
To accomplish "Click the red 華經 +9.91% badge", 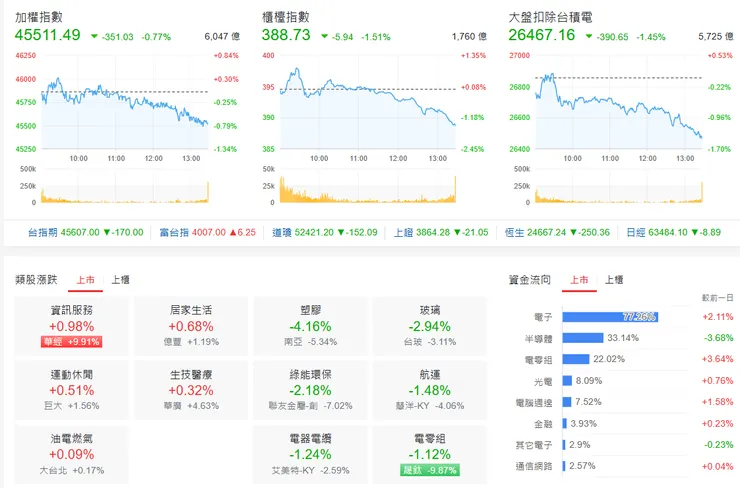I will click(x=71, y=342).
